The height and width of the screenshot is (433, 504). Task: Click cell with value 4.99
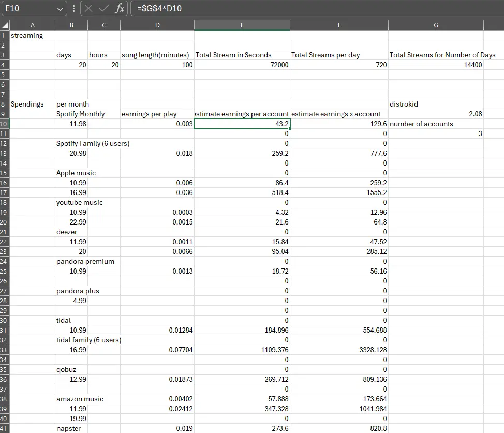click(x=71, y=301)
